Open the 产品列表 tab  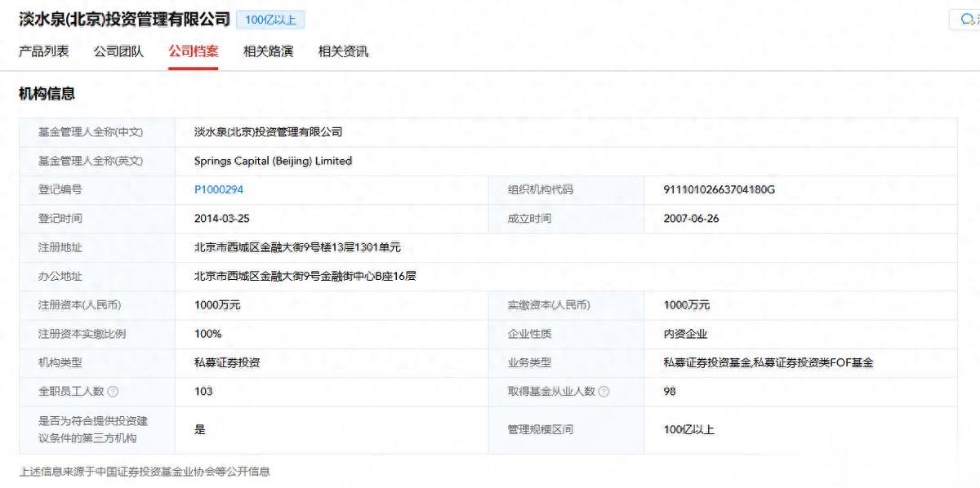coord(44,51)
